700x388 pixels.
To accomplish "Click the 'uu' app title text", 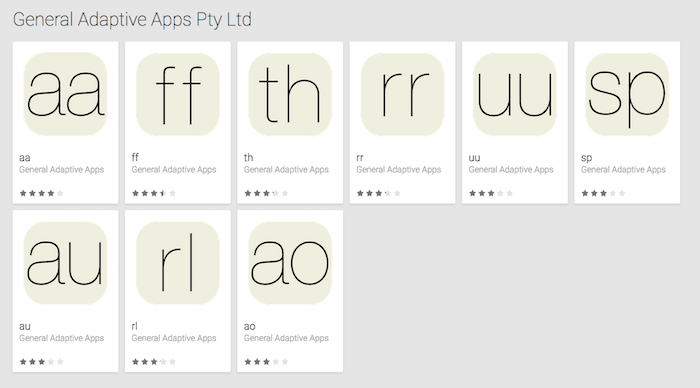I will click(x=475, y=158).
